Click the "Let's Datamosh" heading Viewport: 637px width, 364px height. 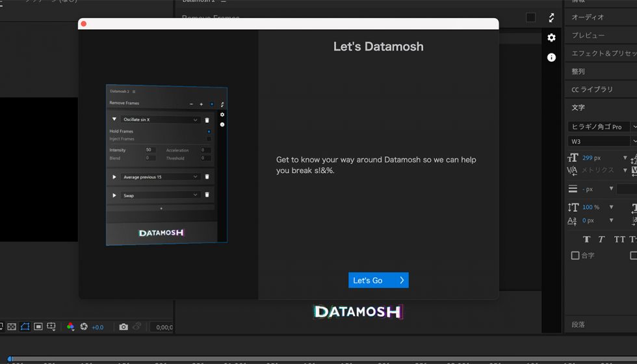click(378, 47)
